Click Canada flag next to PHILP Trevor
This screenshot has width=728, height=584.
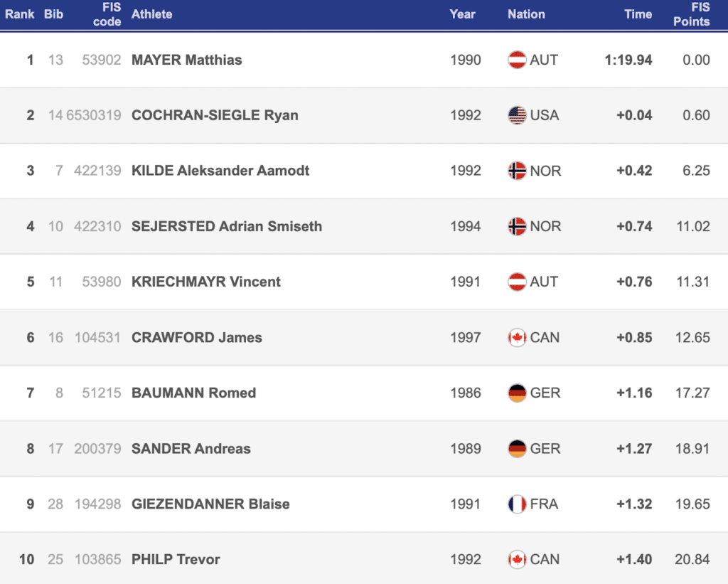click(517, 559)
